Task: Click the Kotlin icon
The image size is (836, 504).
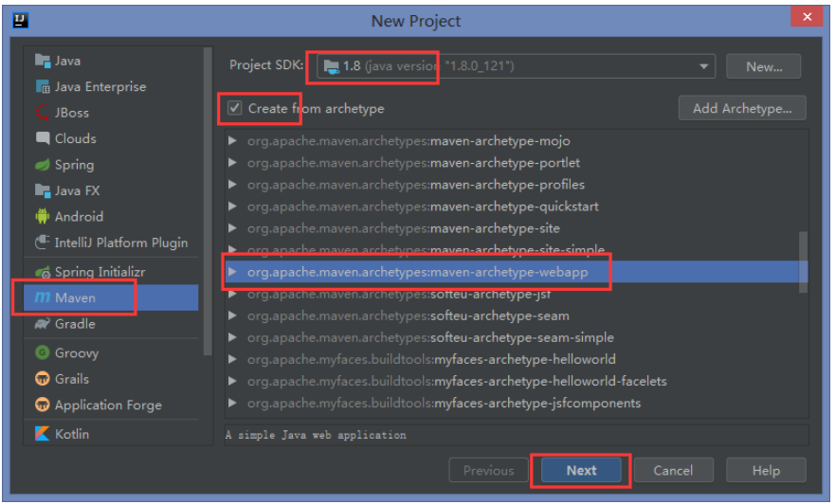Action: click(42, 434)
